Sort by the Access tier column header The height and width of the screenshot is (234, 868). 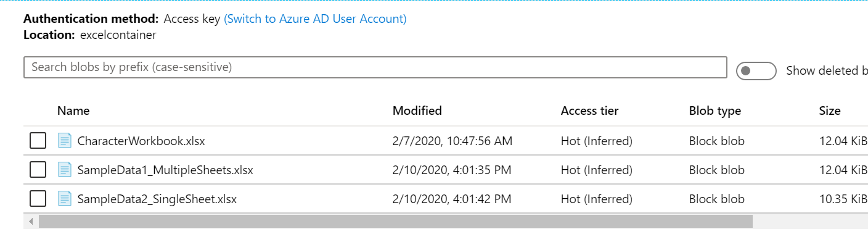589,111
